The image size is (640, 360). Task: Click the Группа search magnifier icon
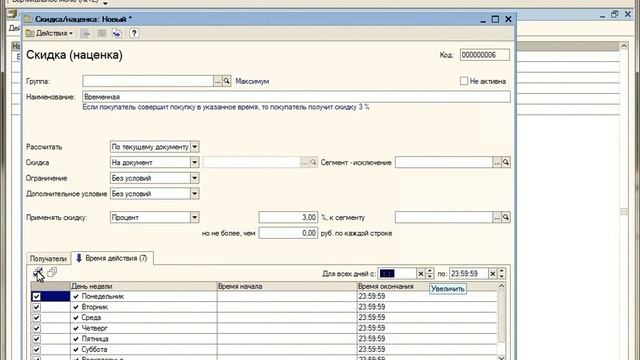click(227, 81)
